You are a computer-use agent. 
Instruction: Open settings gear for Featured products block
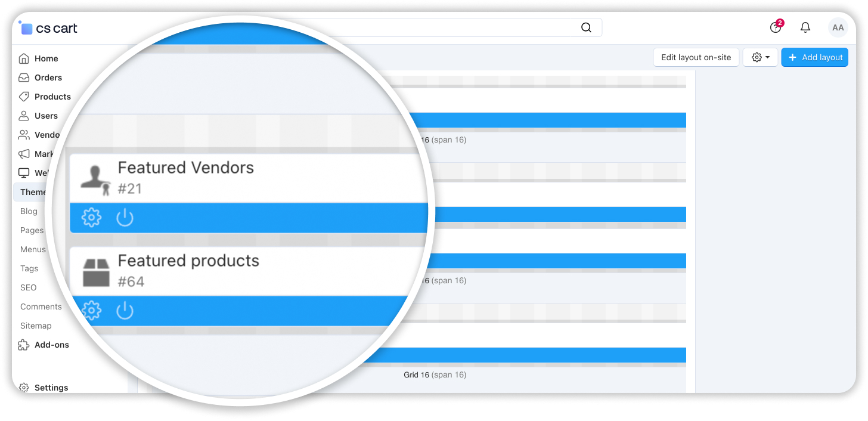91,311
